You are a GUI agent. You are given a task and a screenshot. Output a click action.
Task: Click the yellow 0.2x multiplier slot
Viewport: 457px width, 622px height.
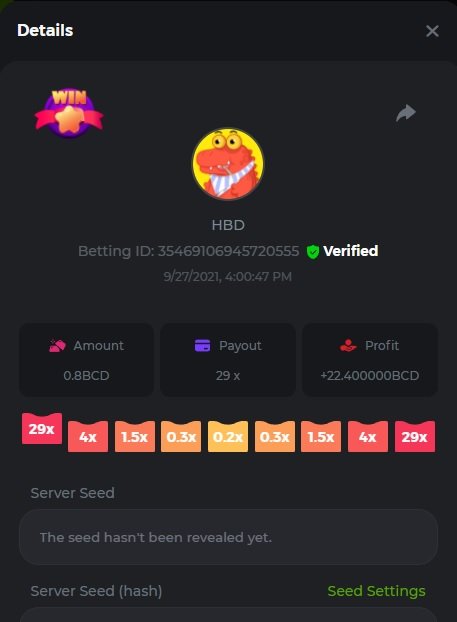[228, 436]
